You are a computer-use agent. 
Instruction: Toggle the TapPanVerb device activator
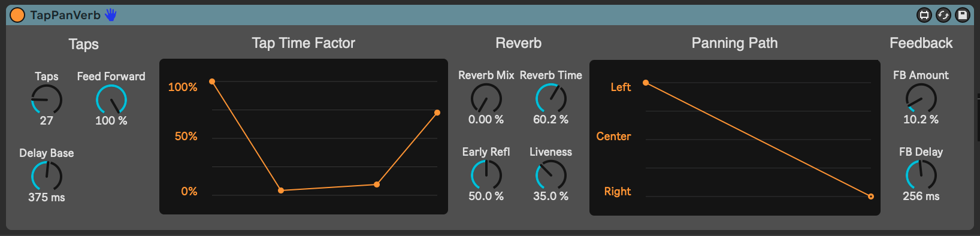[17, 15]
